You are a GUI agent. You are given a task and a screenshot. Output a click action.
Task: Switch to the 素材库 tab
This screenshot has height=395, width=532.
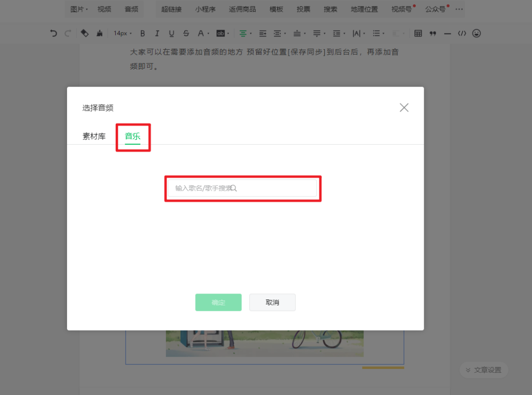coord(94,136)
